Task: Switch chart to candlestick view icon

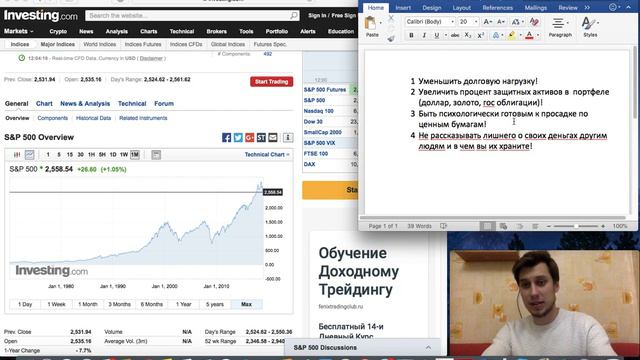Action: [17, 155]
